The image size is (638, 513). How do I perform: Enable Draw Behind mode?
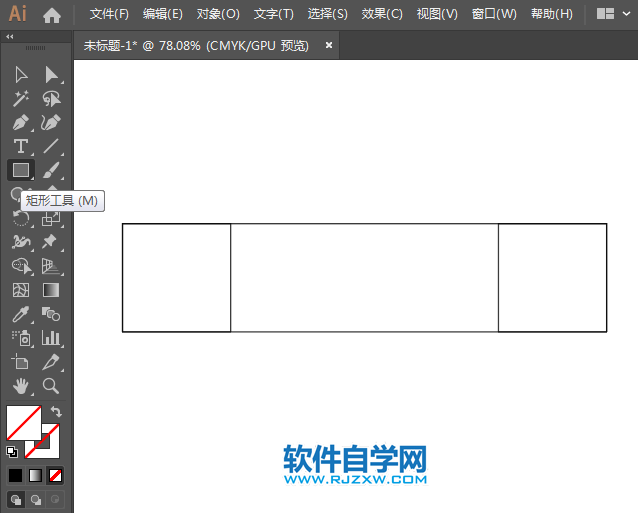[36, 500]
